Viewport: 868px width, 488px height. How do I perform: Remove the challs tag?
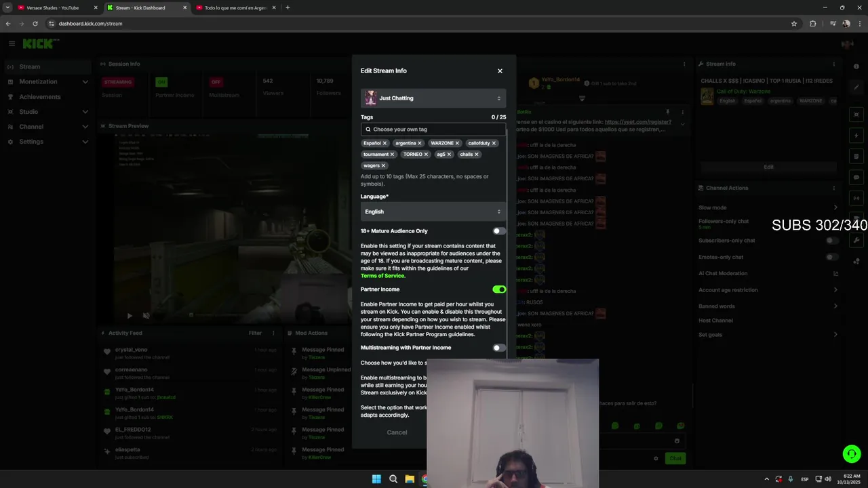pos(477,155)
